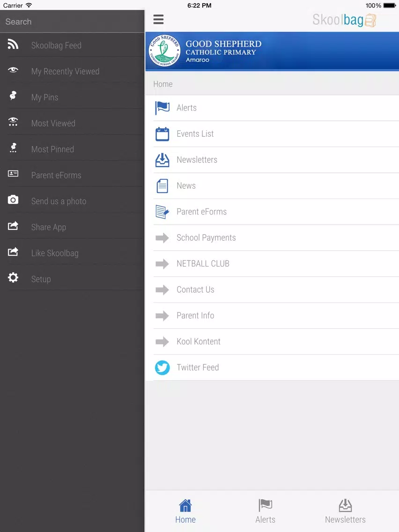Open the Alerts row text in Home list
The image size is (399, 532).
[x=186, y=108]
